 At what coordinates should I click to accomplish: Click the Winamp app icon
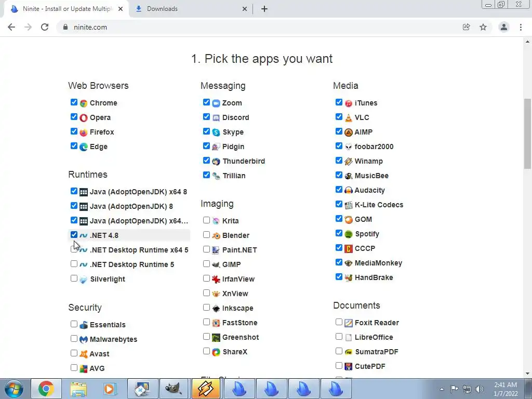point(349,162)
